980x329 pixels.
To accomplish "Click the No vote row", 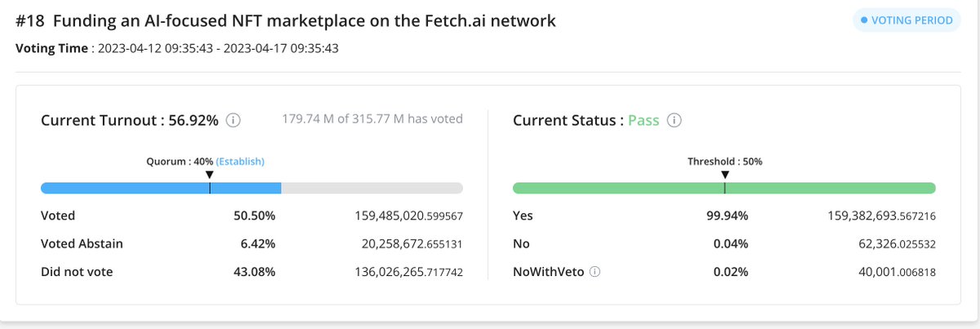I will pos(724,243).
